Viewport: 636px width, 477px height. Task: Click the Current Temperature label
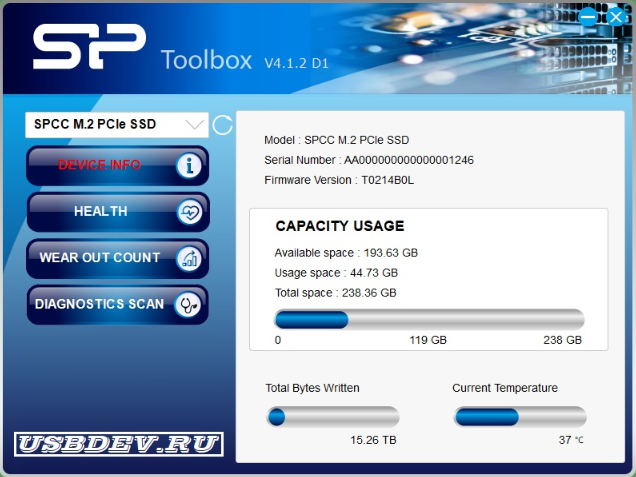pos(505,388)
